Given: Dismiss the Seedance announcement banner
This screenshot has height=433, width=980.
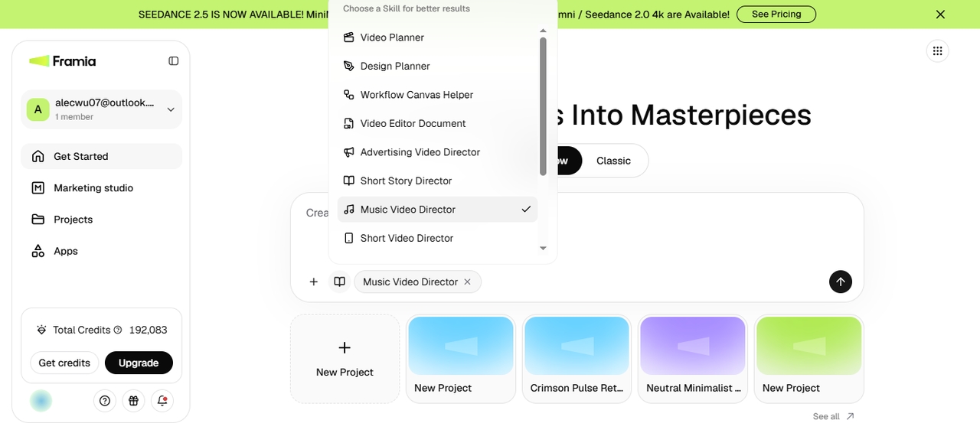Looking at the screenshot, I should 941,15.
